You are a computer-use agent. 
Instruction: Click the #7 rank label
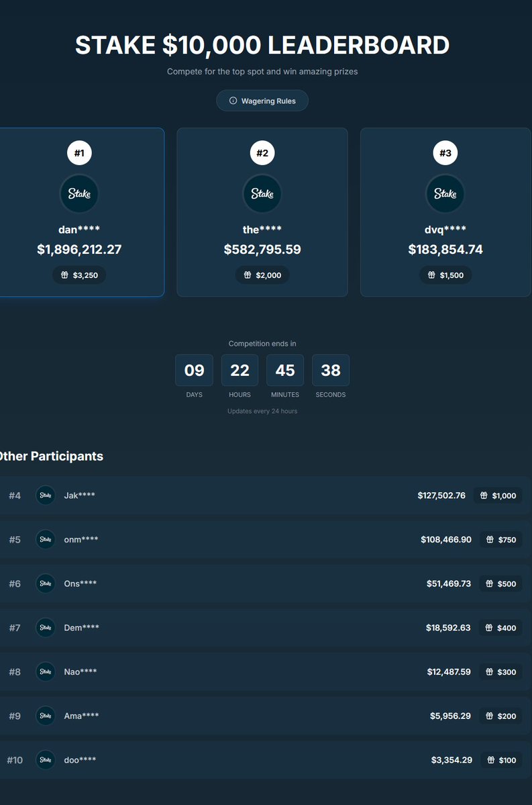[15, 627]
